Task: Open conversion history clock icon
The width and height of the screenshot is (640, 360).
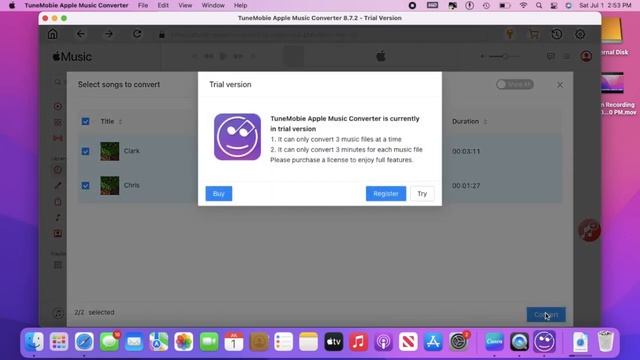Action: pos(557,34)
